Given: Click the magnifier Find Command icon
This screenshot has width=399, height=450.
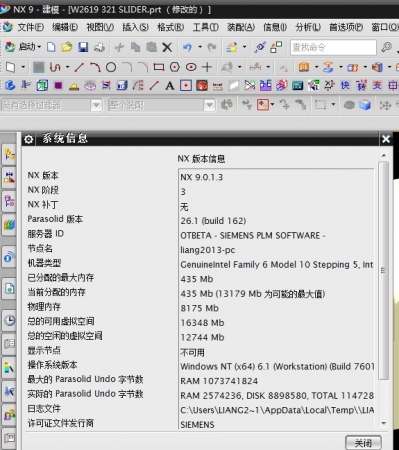Looking at the screenshot, I should pyautogui.click(x=386, y=47).
